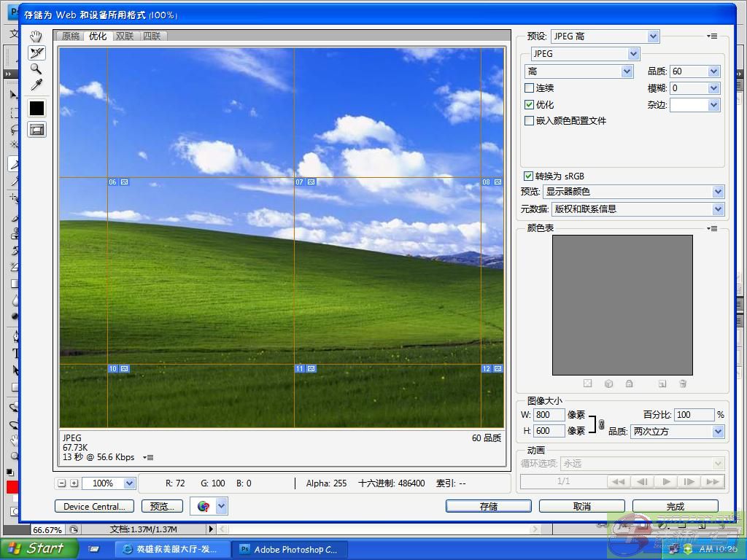This screenshot has width=747, height=560.
Task: Switch to the 四联 tab
Action: pos(152,36)
